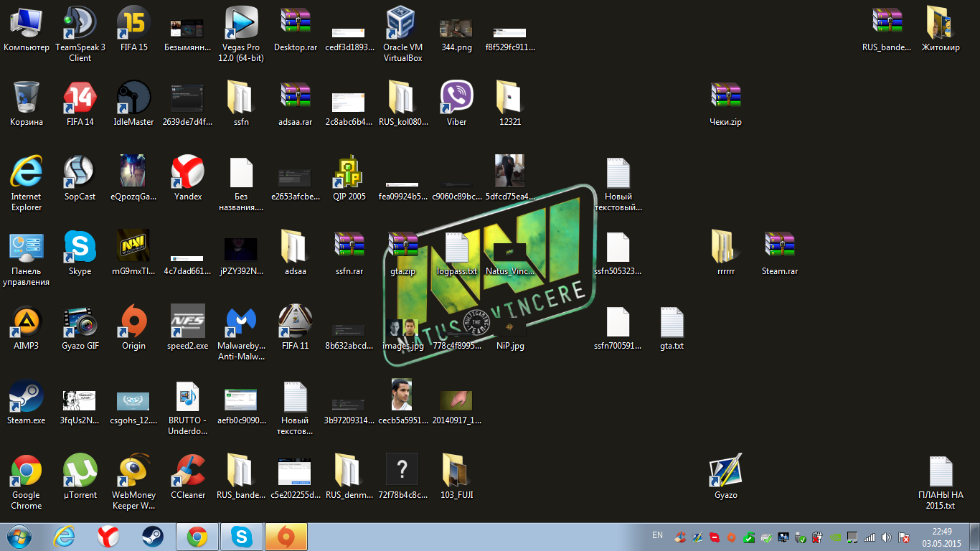Select the logpass.txt text file

tap(456, 253)
